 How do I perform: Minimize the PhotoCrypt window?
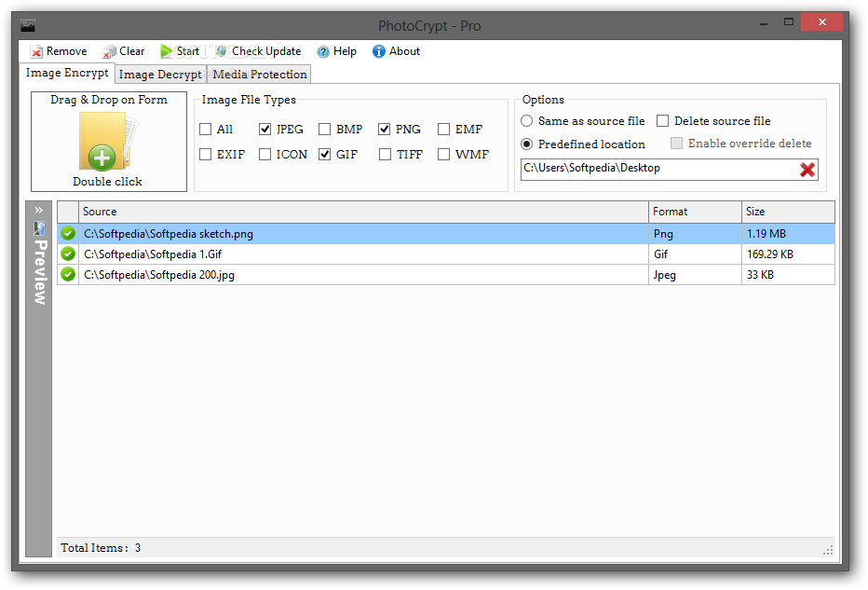(x=764, y=24)
